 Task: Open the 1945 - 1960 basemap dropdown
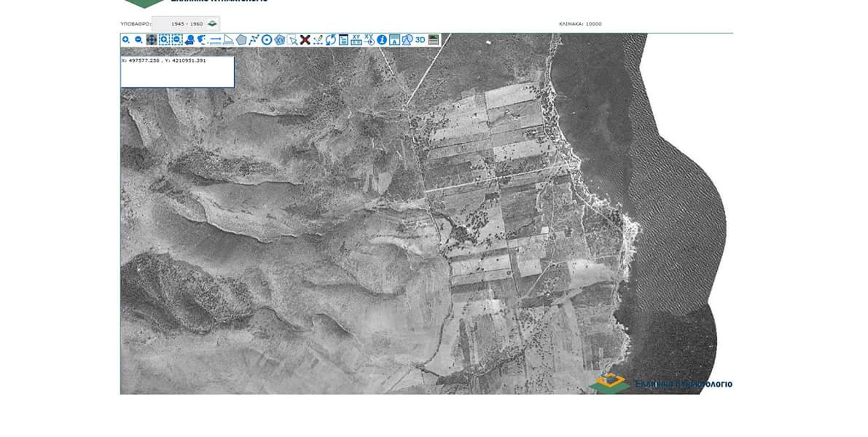coord(187,24)
